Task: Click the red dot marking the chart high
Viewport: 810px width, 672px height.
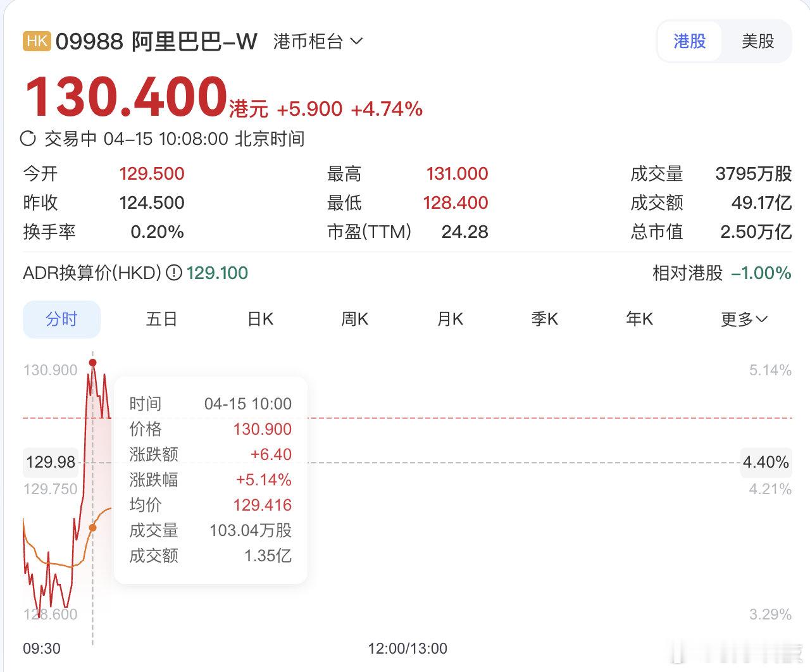Action: click(92, 361)
